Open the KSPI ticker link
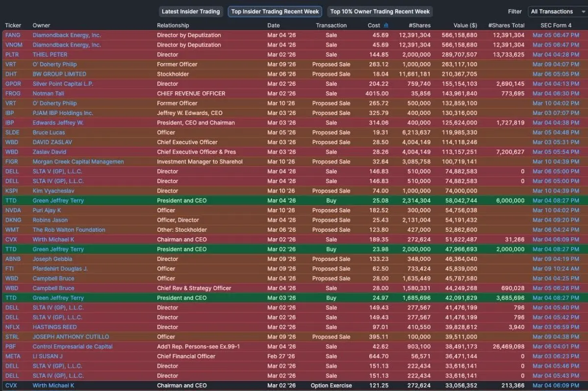This screenshot has height=391, width=588. coord(12,191)
